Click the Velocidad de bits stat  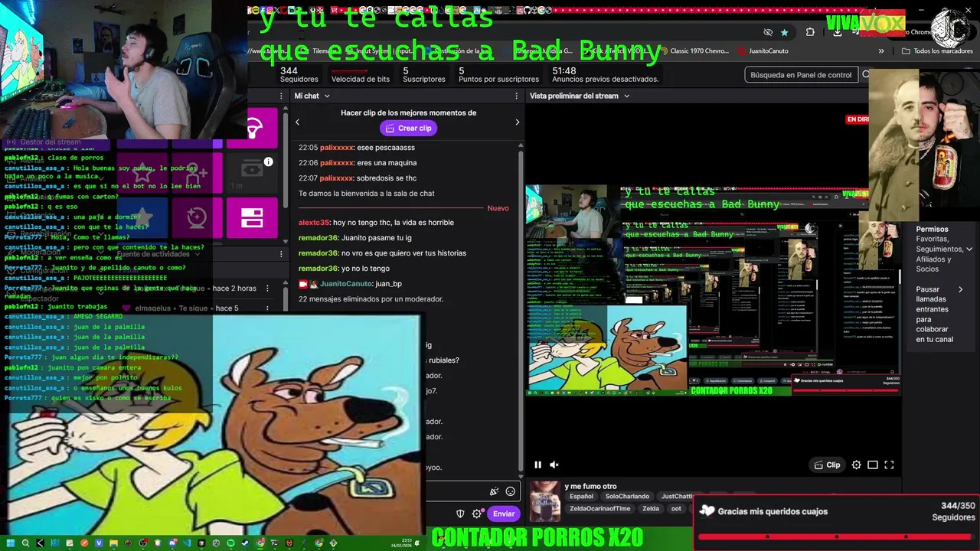tap(360, 74)
